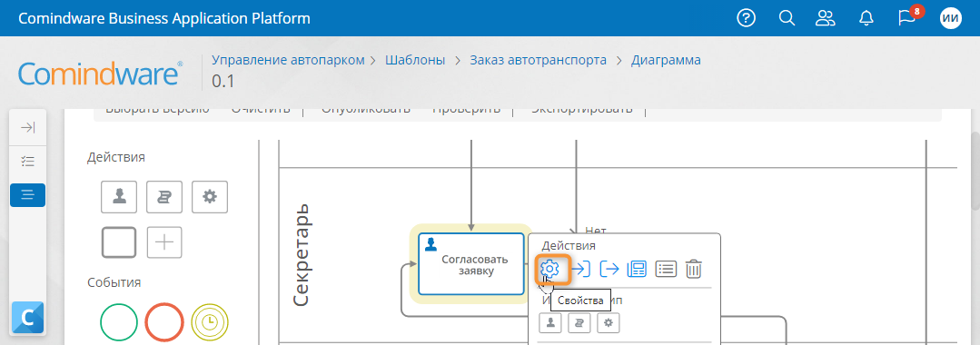
Task: Open the help question-mark icon
Action: click(x=747, y=18)
